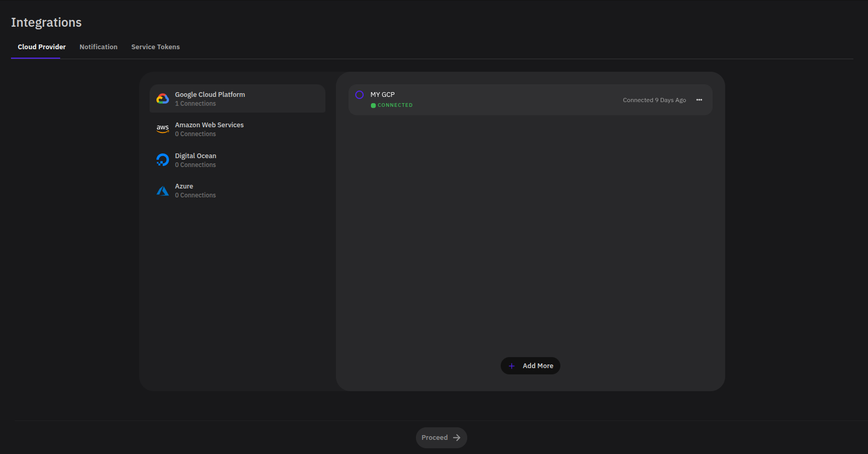Image resolution: width=868 pixels, height=454 pixels.
Task: Select Digital Ocean provider
Action: coord(238,160)
